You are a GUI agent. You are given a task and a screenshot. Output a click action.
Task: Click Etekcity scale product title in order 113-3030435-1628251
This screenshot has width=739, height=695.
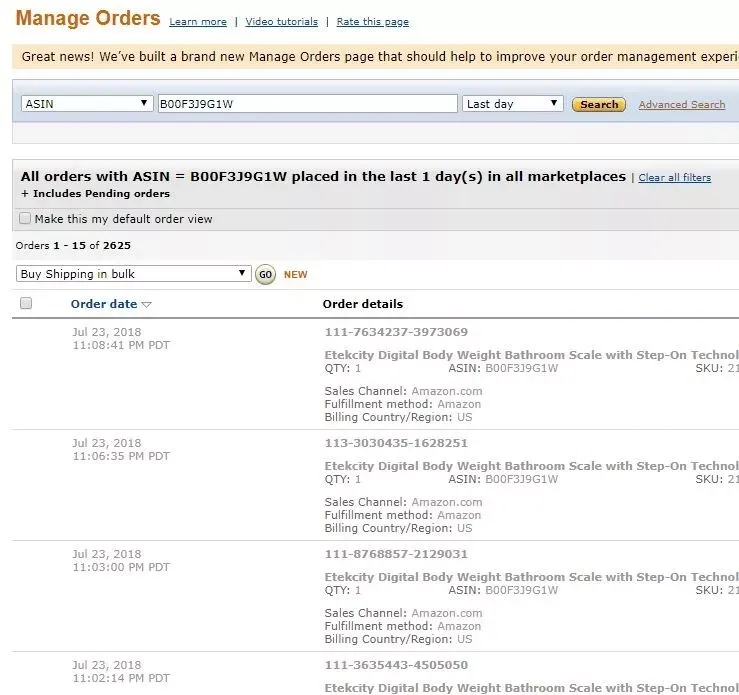532,466
